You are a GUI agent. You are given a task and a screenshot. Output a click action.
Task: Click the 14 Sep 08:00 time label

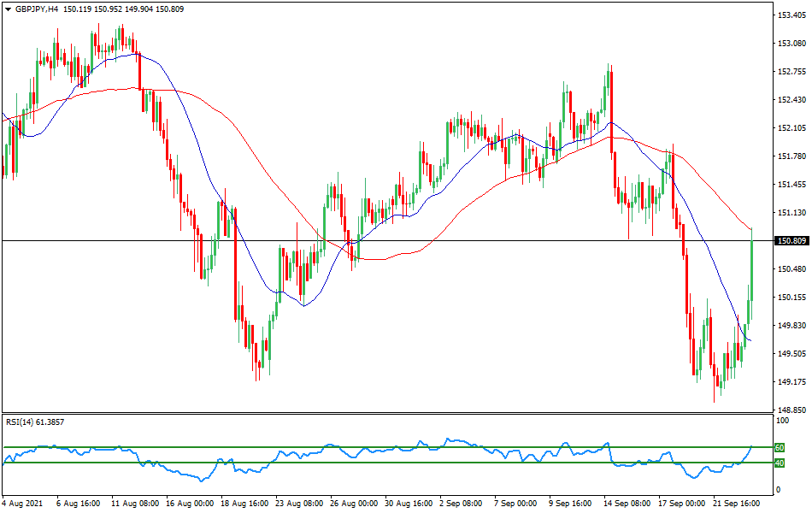[627, 504]
